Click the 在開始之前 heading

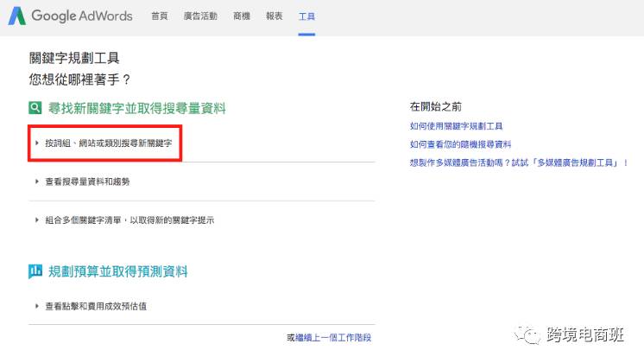pos(436,107)
